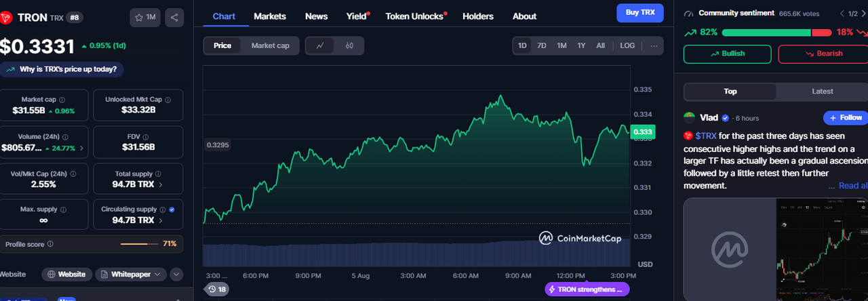Show Latest community posts
This screenshot has height=301, width=868.
click(823, 92)
